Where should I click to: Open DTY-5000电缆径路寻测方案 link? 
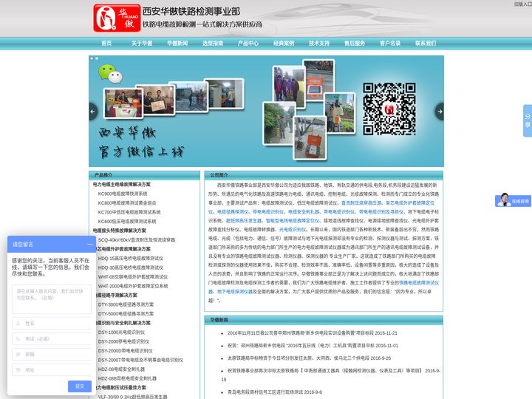pyautogui.click(x=126, y=314)
